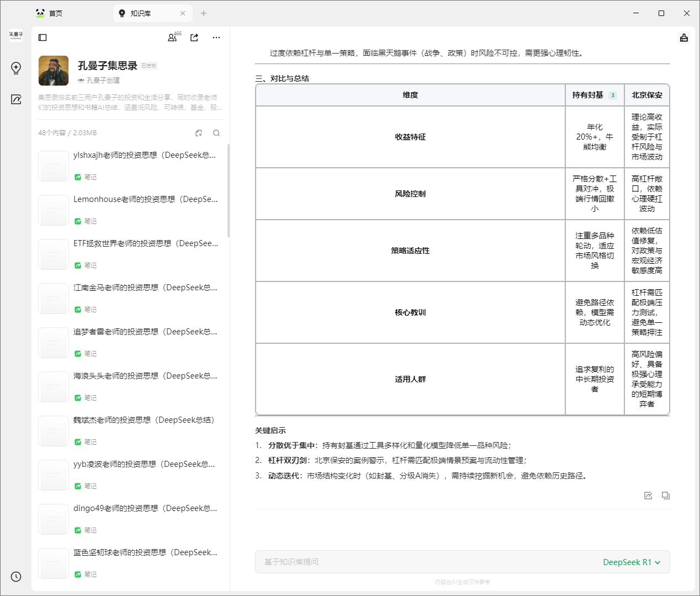This screenshot has width=700, height=596.
Task: Open the note editing icon in left rail
Action: 16,99
